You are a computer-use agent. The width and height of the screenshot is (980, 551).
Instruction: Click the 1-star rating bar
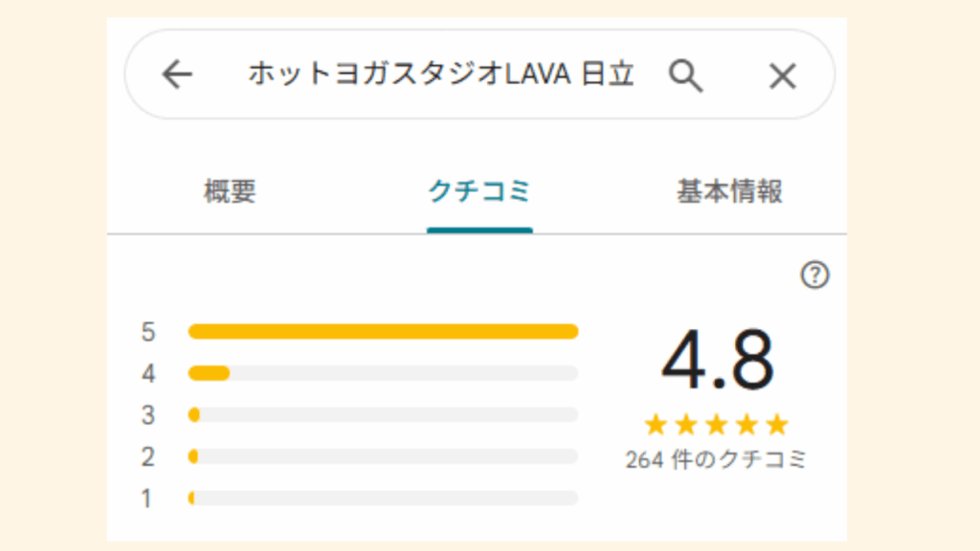383,498
